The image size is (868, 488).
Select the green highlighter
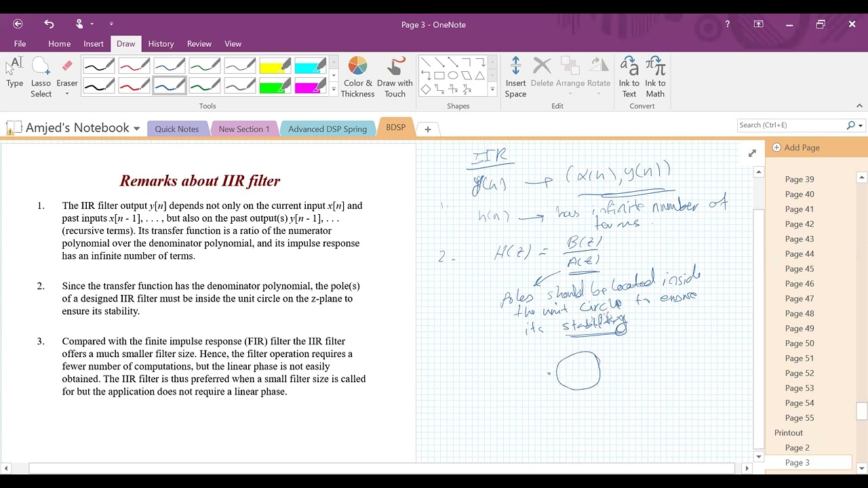click(275, 86)
